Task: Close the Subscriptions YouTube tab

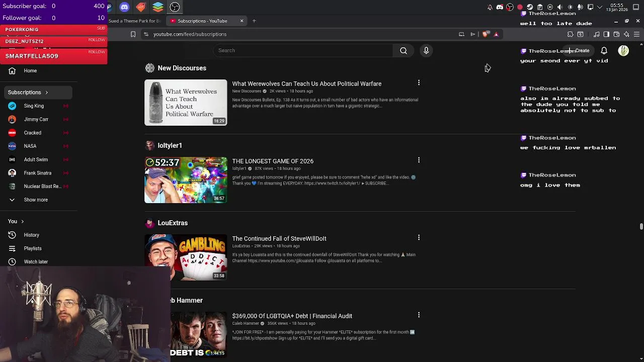Action: pyautogui.click(x=242, y=21)
